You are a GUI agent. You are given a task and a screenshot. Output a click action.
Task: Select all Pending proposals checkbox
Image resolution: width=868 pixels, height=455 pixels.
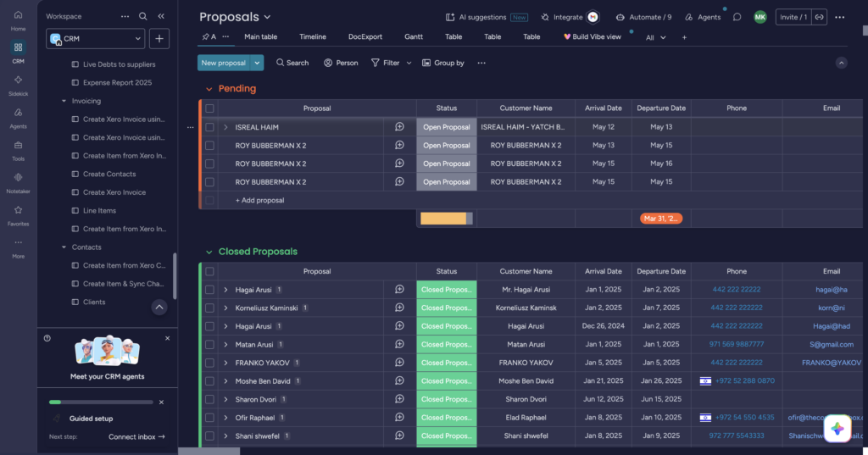click(x=209, y=108)
